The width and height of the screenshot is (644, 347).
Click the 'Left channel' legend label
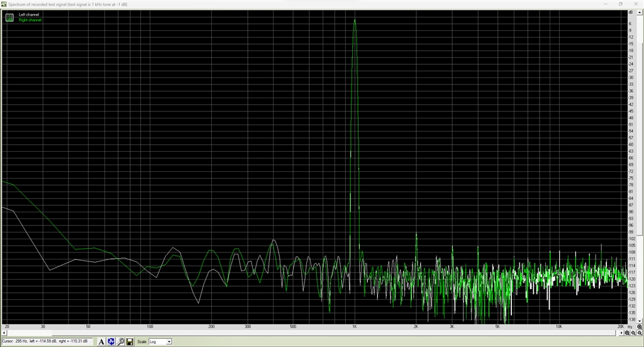coord(29,15)
